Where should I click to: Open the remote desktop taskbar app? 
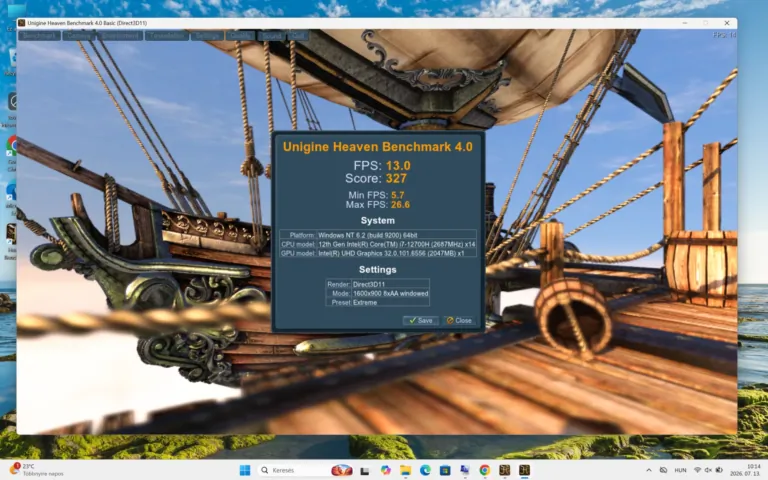tap(464, 470)
